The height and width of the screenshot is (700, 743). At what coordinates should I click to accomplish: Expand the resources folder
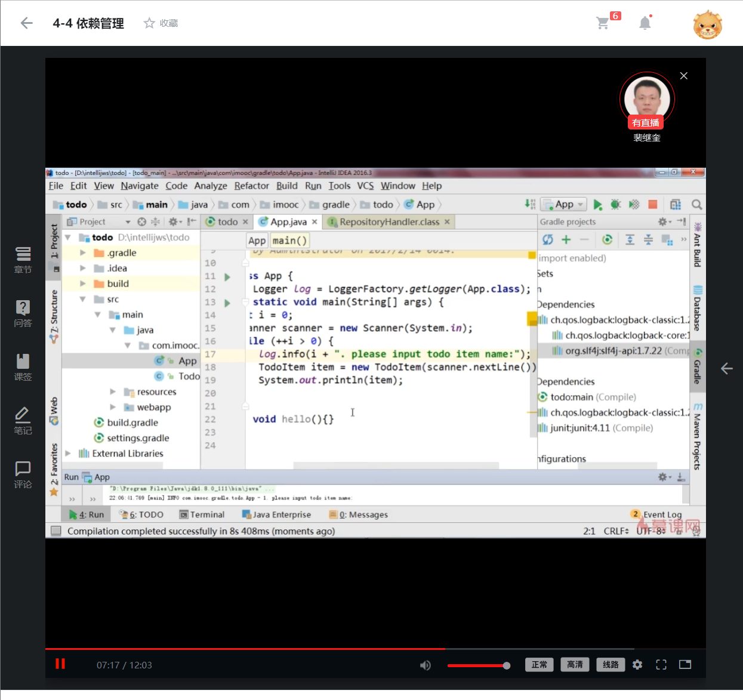pos(113,392)
